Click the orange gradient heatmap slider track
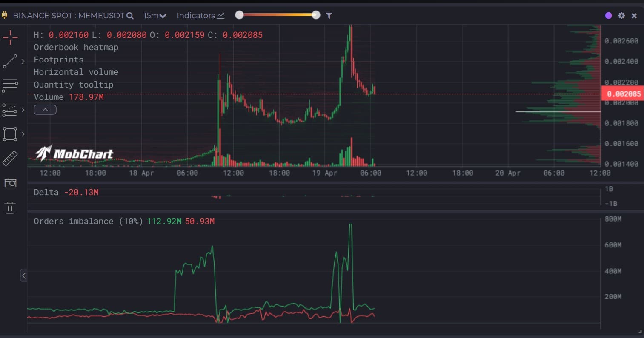The height and width of the screenshot is (338, 644). point(278,15)
